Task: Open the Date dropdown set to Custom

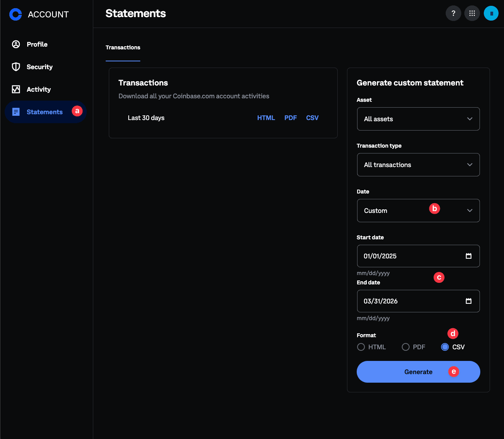Action: (x=418, y=211)
